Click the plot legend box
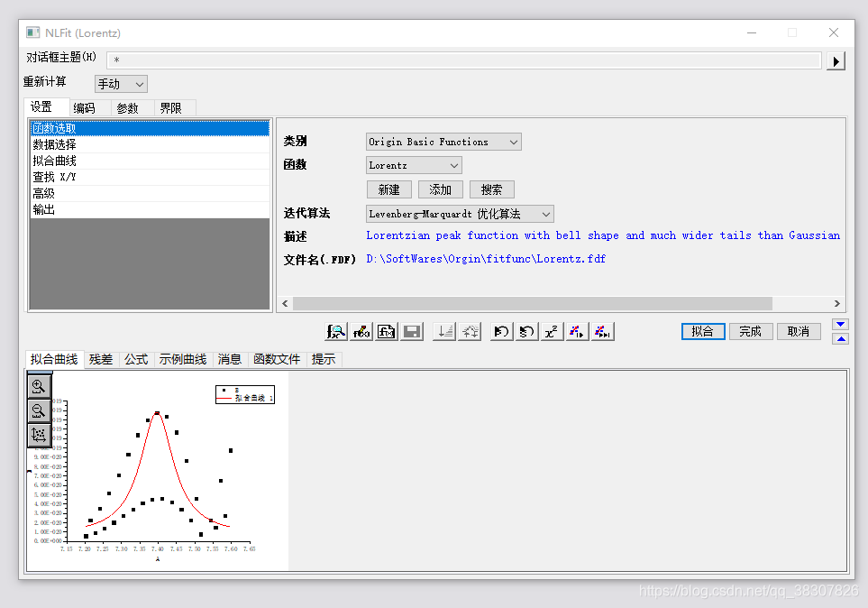 (x=245, y=394)
